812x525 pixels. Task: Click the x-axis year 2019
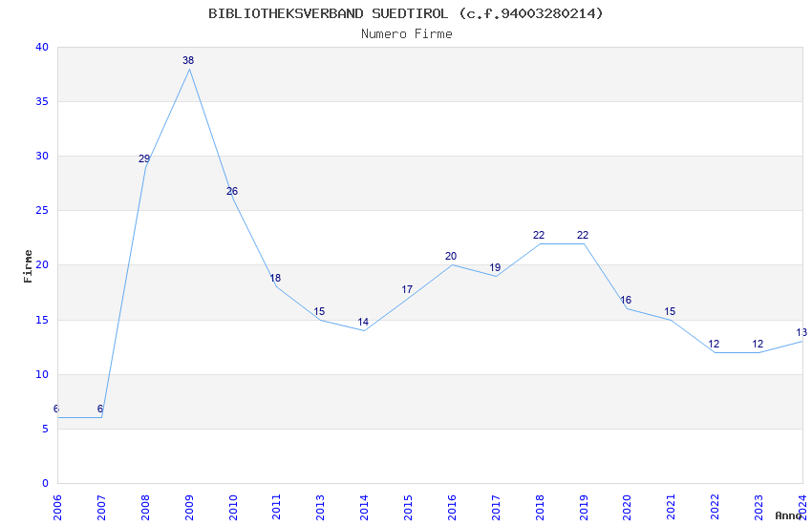click(584, 507)
